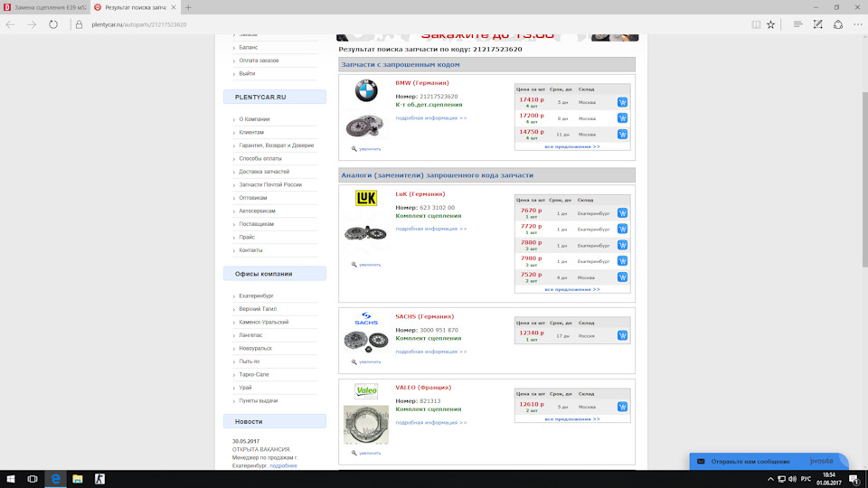
Task: Make a web note
Action: (817, 24)
